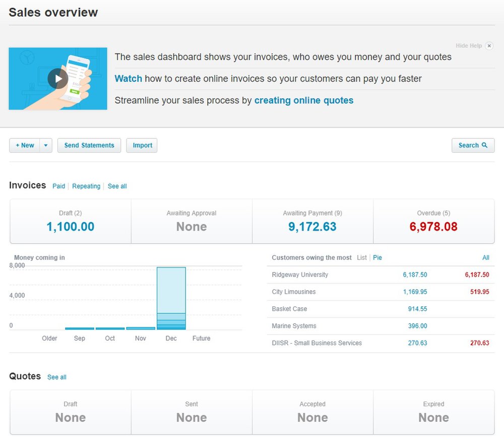Dismiss the help panel with the X icon
Screen dimensions: 504x443
coord(489,45)
